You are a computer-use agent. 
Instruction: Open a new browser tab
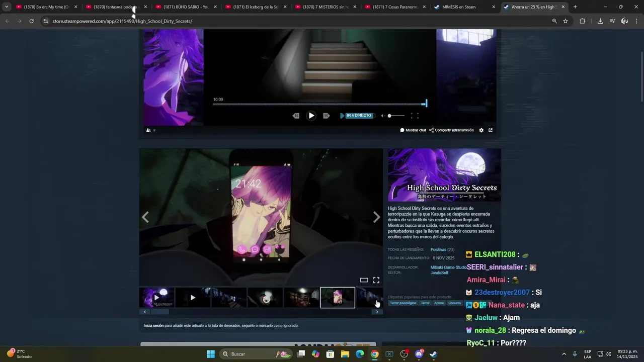575,7
